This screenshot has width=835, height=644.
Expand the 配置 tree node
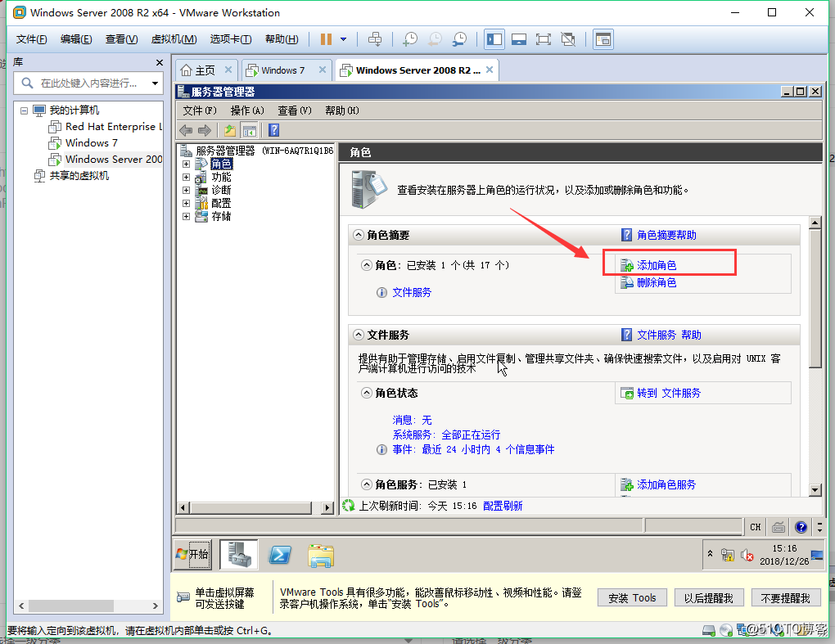click(186, 203)
